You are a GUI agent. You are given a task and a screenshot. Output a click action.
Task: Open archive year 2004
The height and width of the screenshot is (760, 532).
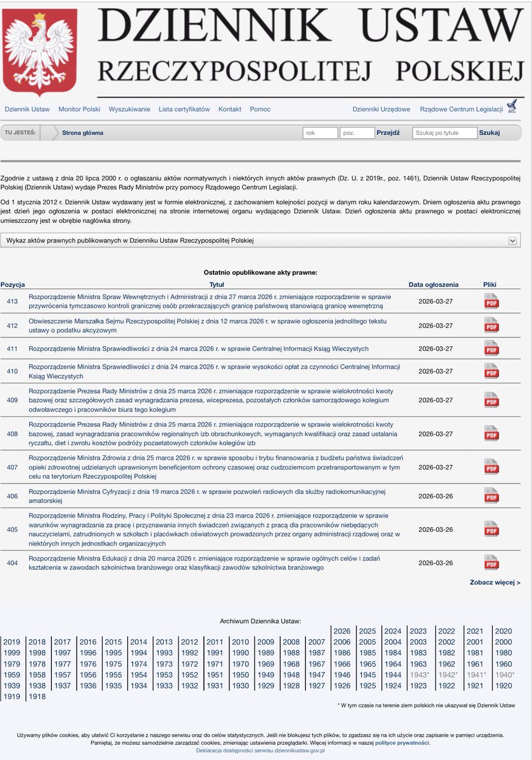(393, 642)
